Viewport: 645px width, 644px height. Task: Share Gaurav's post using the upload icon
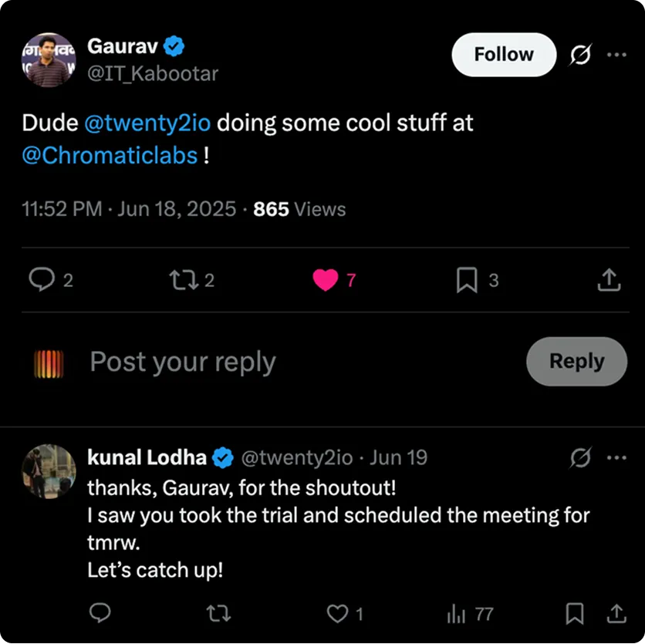click(609, 280)
